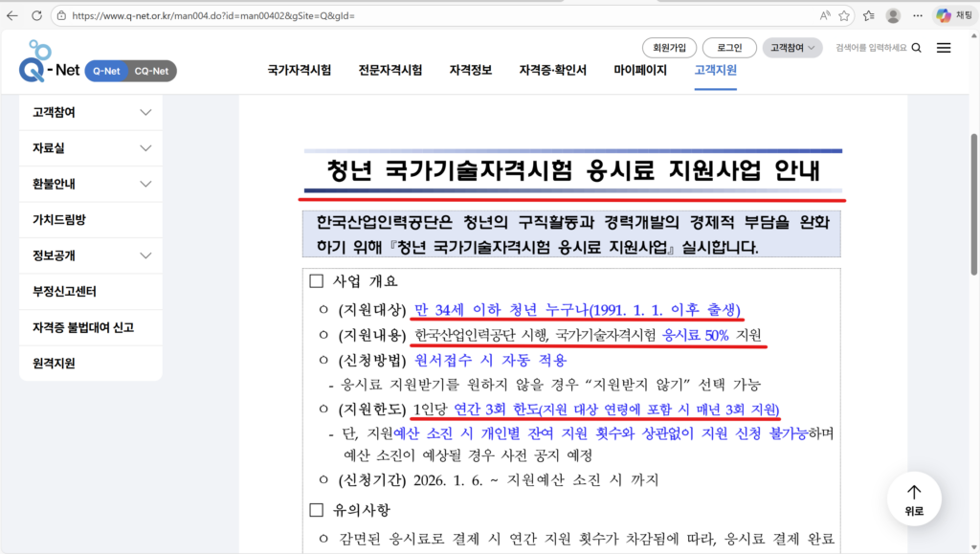
Task: Click the 위로 back-to-top circle button
Action: tap(913, 499)
